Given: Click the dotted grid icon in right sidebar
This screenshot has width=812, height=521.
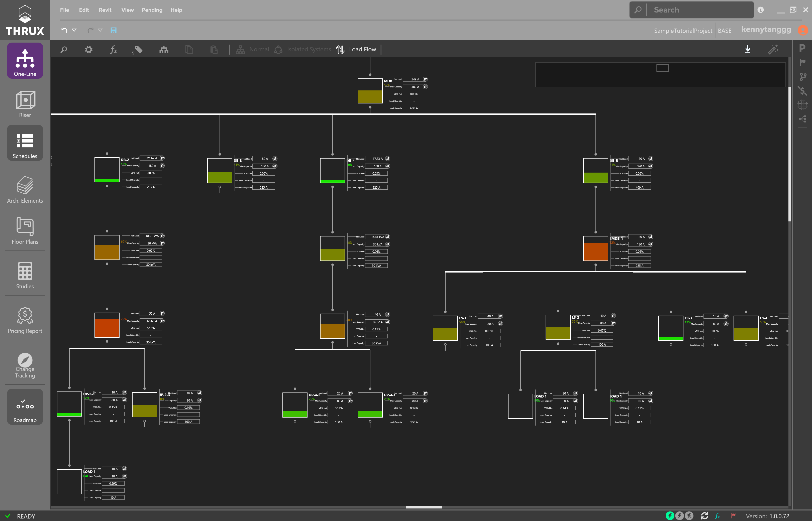Looking at the screenshot, I should [802, 105].
